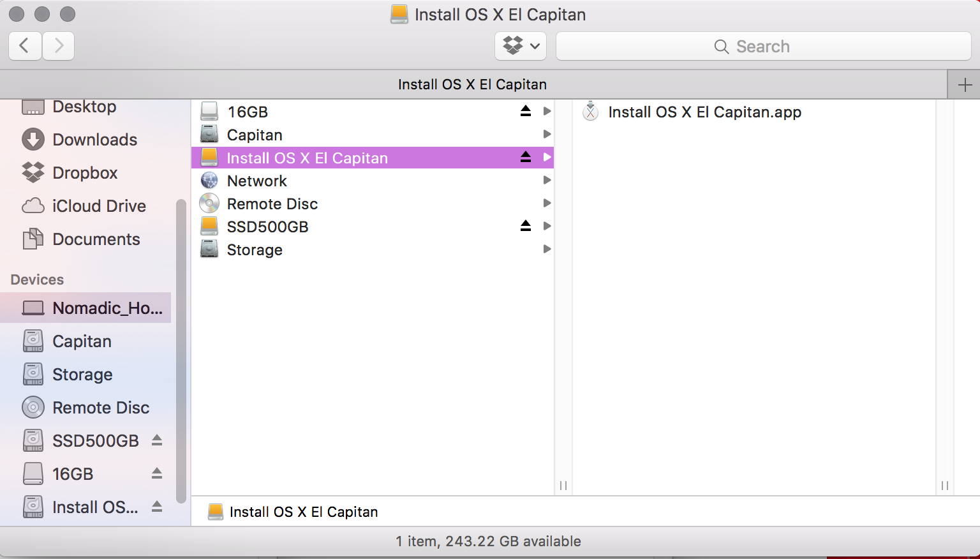Click the first column resize handle
Image resolution: width=980 pixels, height=559 pixels.
click(563, 486)
